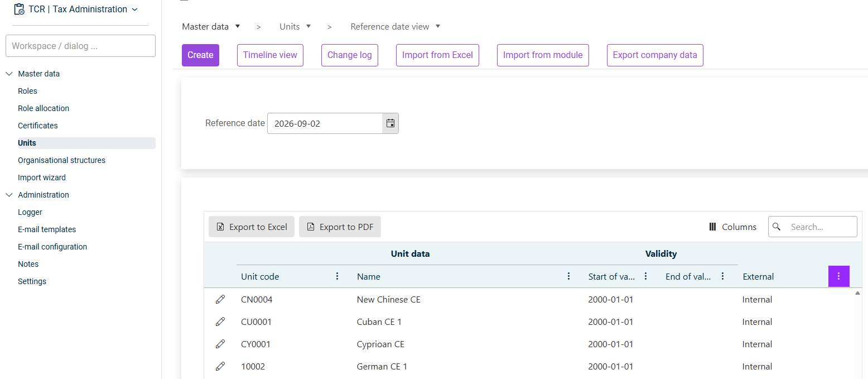Click Import from Excel

click(x=437, y=55)
